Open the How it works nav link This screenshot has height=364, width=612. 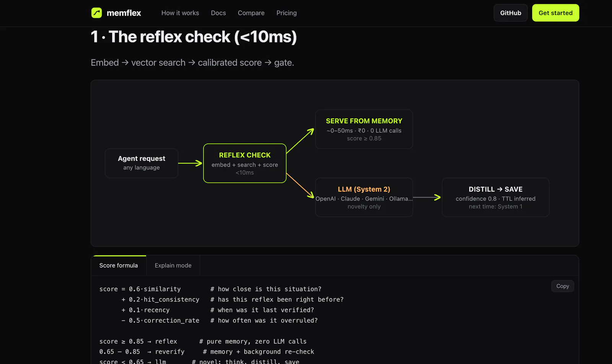(x=180, y=13)
